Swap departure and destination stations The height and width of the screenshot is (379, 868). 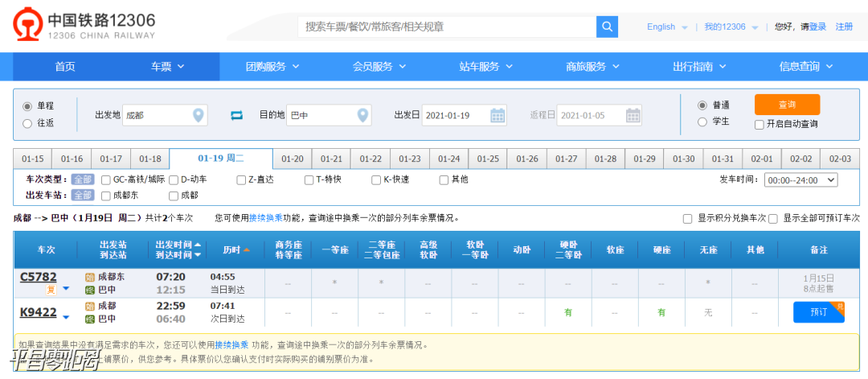237,115
